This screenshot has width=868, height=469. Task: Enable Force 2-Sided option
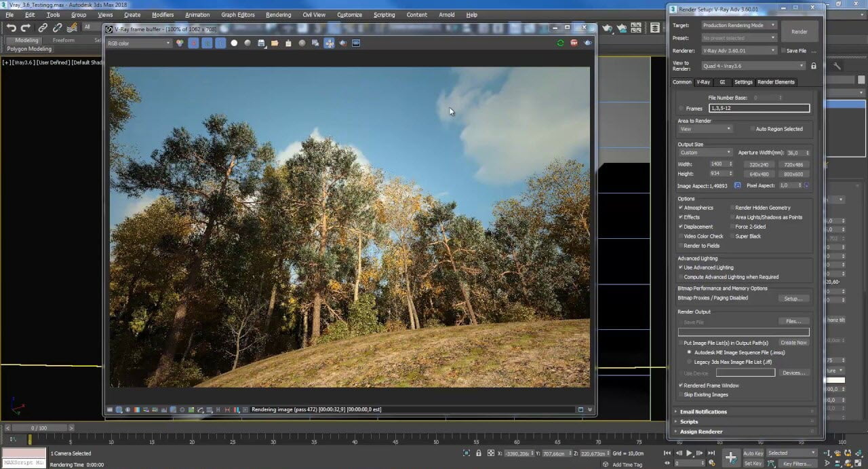click(732, 227)
